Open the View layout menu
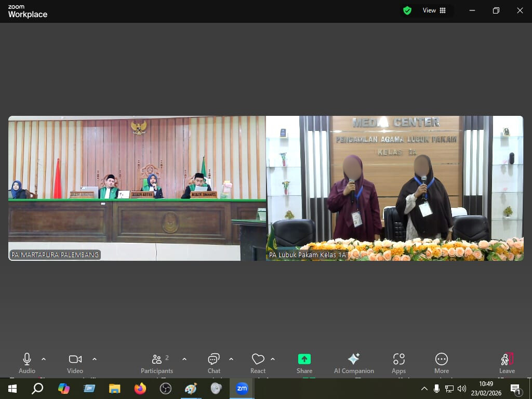532x399 pixels. tap(434, 10)
